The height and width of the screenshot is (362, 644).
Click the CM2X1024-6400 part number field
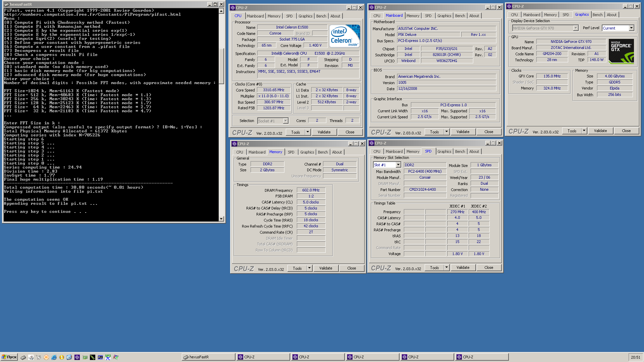click(425, 189)
